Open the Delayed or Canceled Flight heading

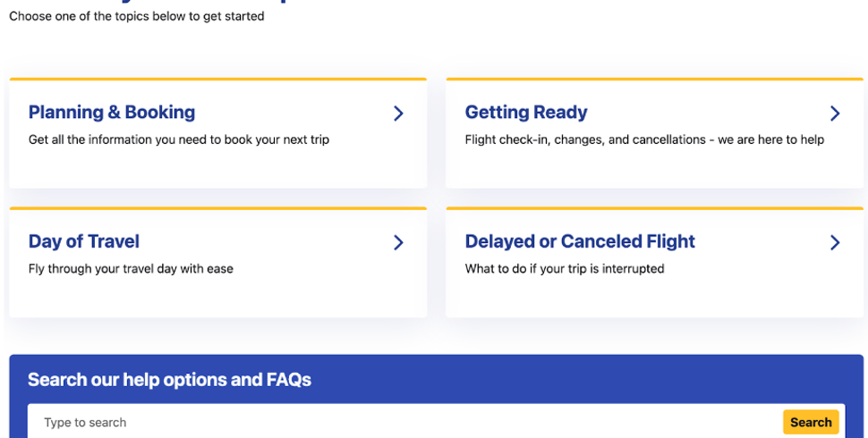coord(580,241)
